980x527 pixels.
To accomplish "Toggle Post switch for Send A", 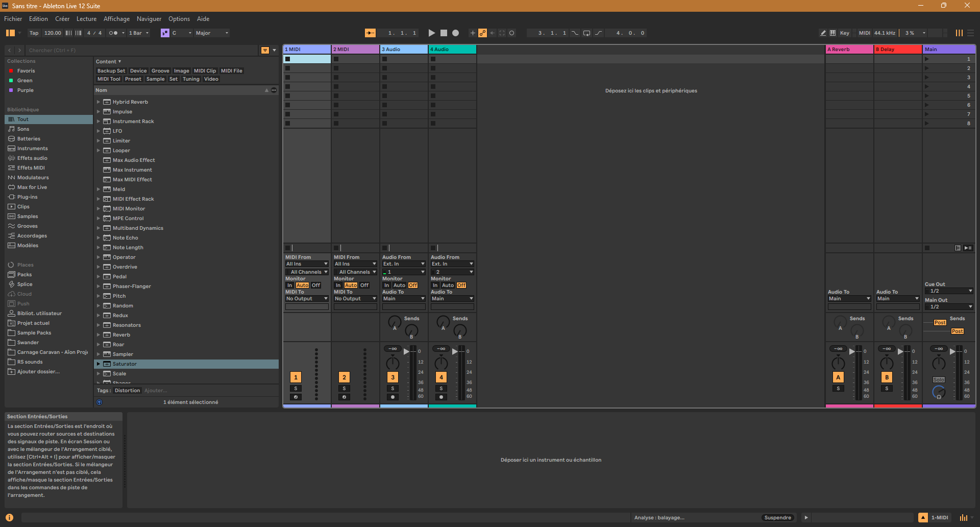I will [x=940, y=323].
